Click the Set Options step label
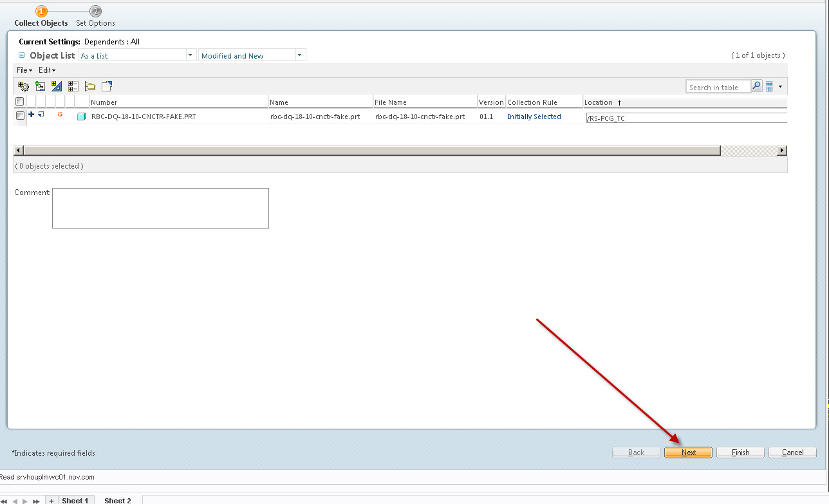The image size is (829, 504). click(95, 23)
